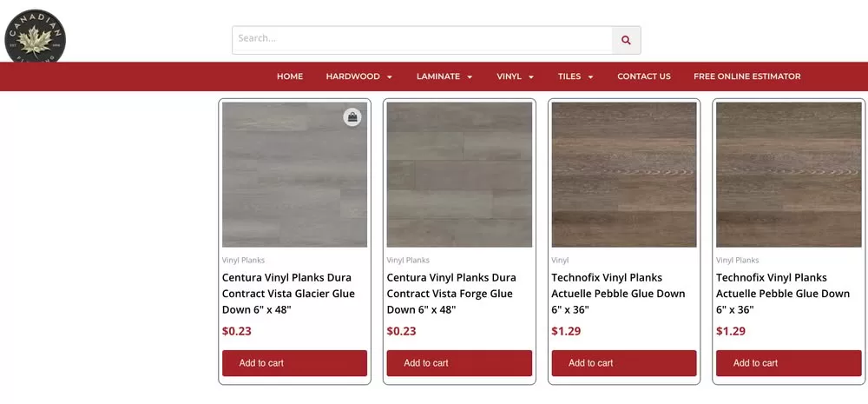Click Vinyl Planks category on fourth product card
Image resolution: width=868 pixels, height=404 pixels.
pyautogui.click(x=737, y=261)
